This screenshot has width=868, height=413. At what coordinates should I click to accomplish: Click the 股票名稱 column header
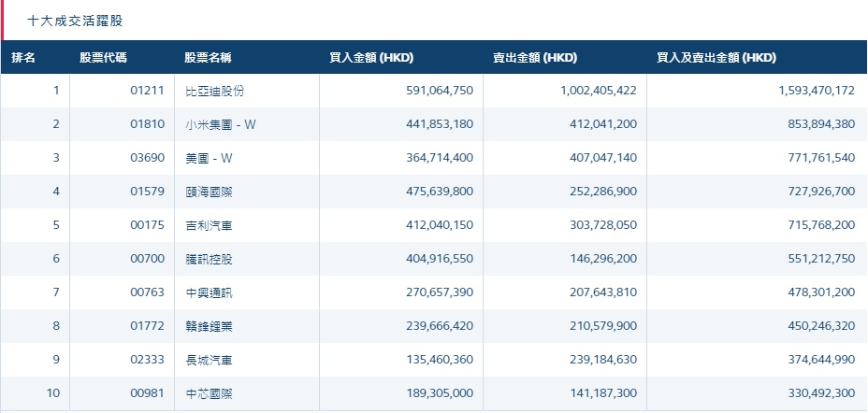[208, 58]
